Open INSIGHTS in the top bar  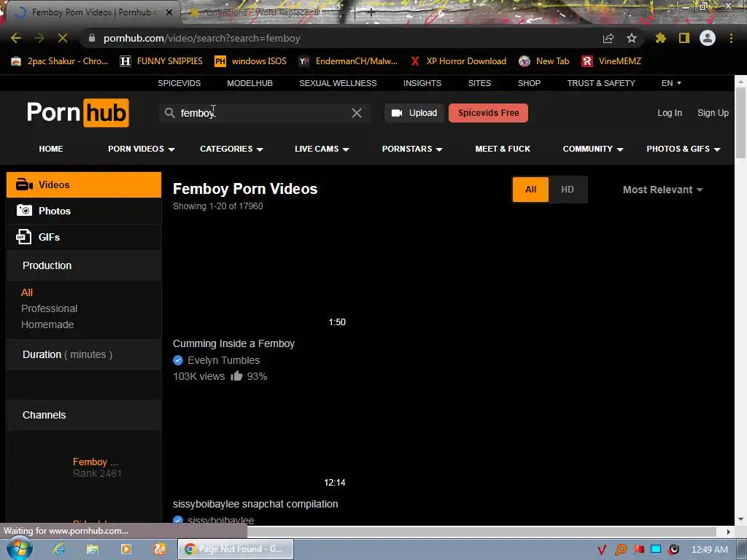(x=422, y=83)
